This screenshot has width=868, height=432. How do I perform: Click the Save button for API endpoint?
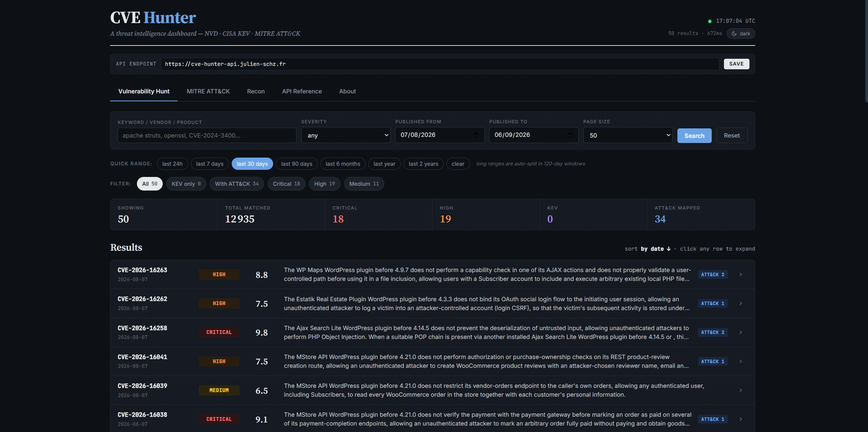pyautogui.click(x=737, y=64)
